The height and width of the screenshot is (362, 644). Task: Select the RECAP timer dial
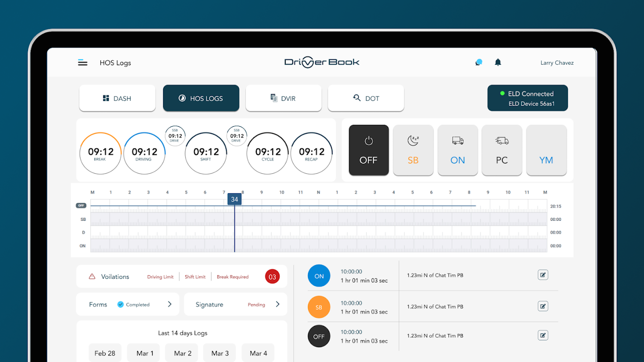point(312,153)
